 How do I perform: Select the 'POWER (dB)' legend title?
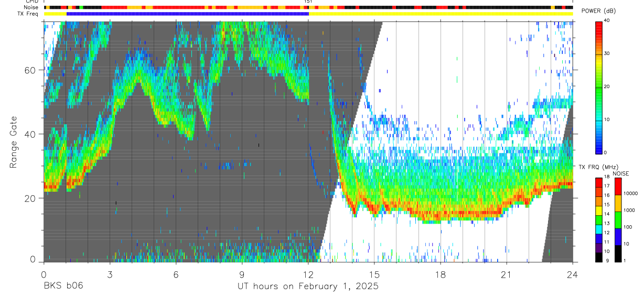[599, 11]
